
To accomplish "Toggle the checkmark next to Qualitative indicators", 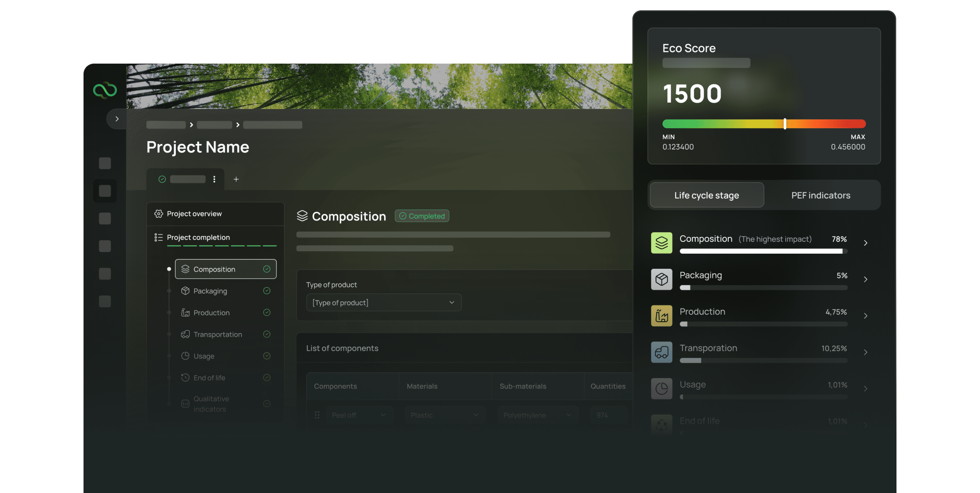I will point(267,404).
